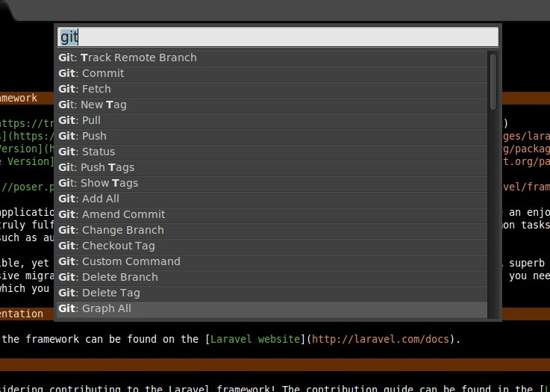
Task: Run Git: Add All command
Action: pos(272,199)
